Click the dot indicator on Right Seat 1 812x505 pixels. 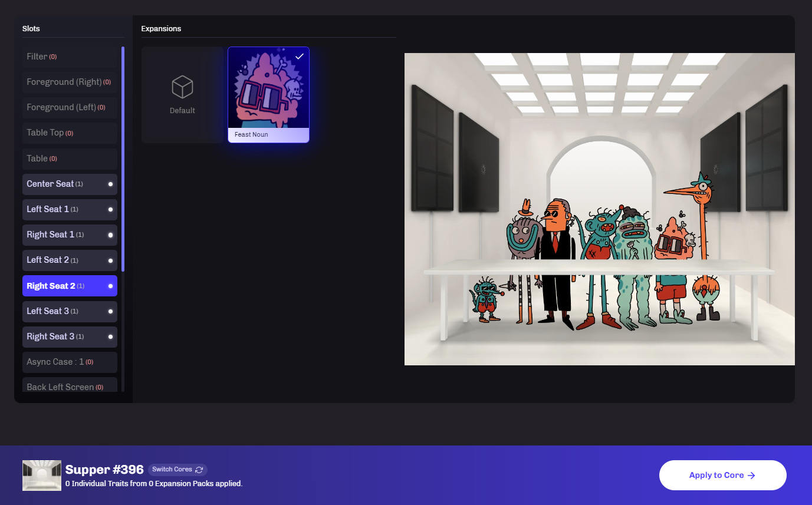[110, 235]
